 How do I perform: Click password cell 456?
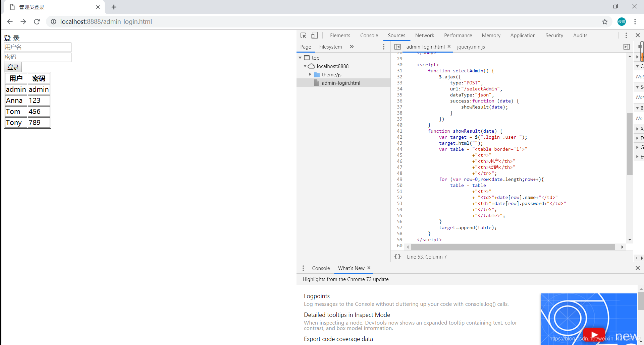pyautogui.click(x=39, y=112)
